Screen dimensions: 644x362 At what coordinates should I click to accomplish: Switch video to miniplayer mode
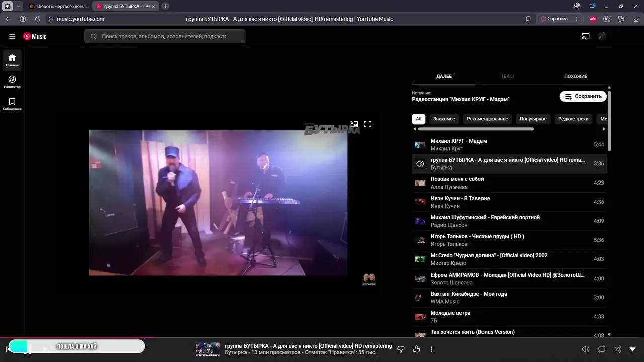354,124
